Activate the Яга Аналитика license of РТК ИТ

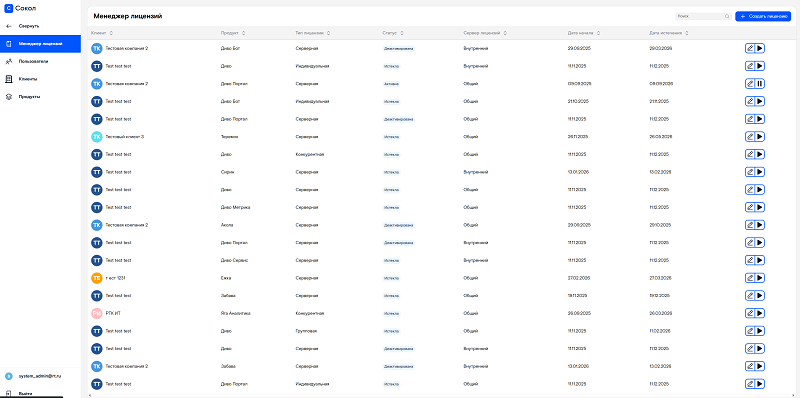(x=760, y=313)
